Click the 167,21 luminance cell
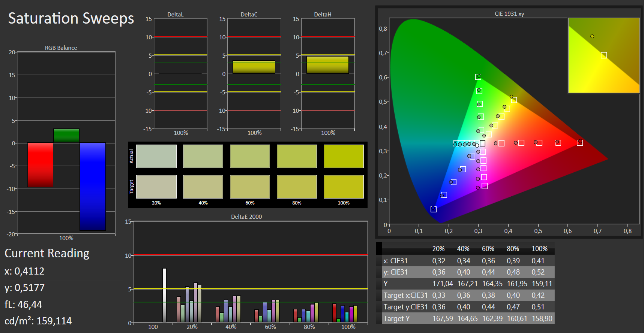 point(467,284)
